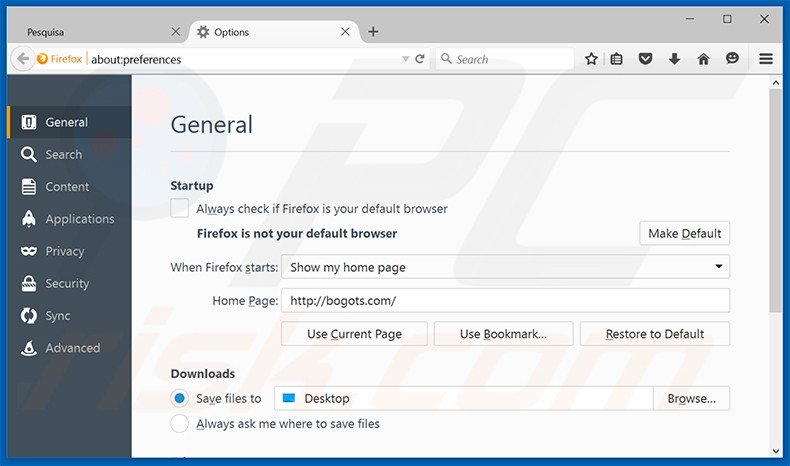Click Restore to Default button

point(654,334)
